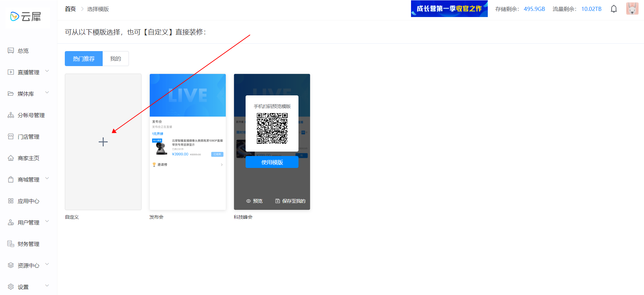The image size is (644, 295).
Task: Click the 云犀 logo in the sidebar
Action: tap(26, 16)
